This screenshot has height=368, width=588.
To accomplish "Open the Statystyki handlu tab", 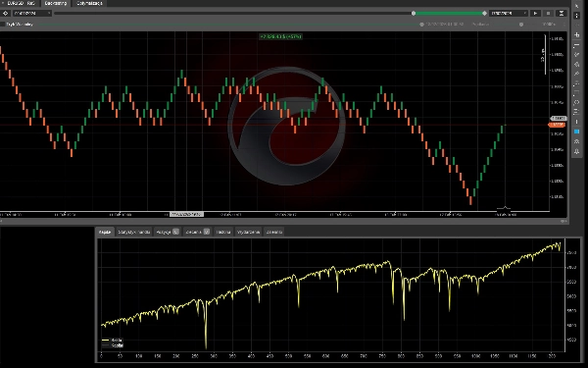I will click(x=134, y=232).
